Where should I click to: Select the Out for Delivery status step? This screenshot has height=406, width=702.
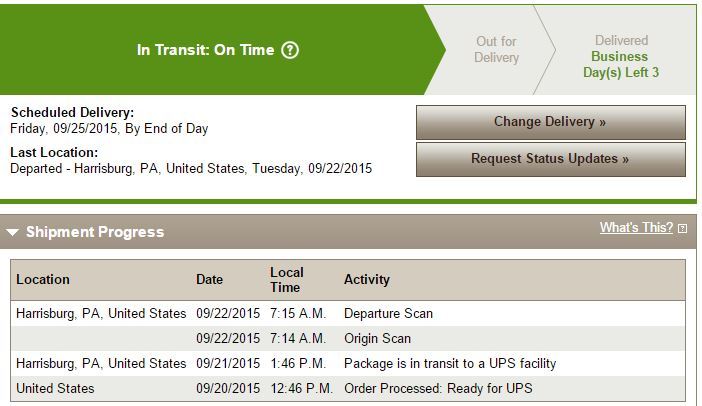click(x=496, y=50)
